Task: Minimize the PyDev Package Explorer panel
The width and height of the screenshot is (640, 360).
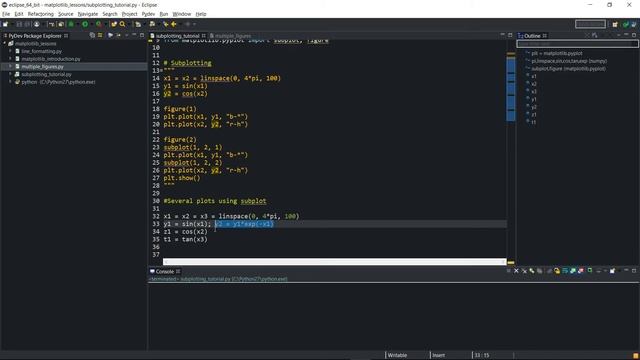Action: [134, 35]
